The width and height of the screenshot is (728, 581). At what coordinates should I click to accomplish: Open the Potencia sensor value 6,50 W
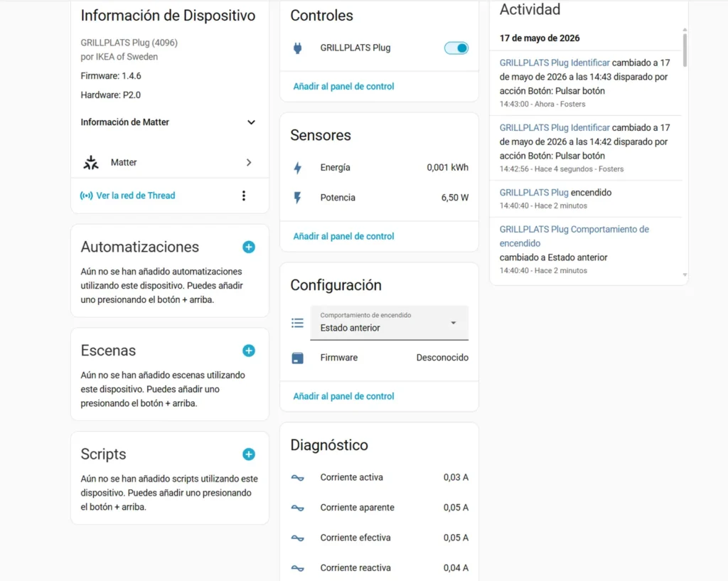454,198
